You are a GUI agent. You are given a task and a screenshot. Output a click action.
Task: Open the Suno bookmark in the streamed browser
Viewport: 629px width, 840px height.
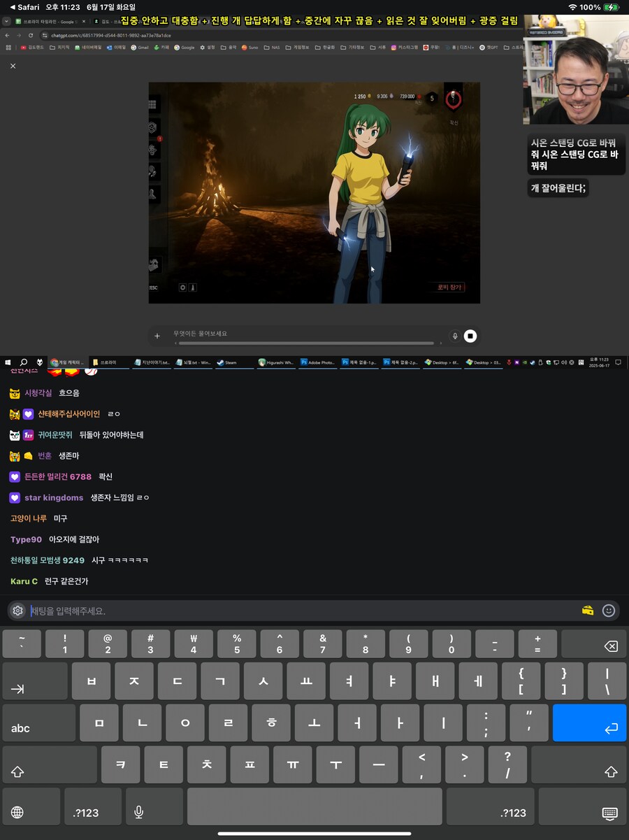(250, 48)
